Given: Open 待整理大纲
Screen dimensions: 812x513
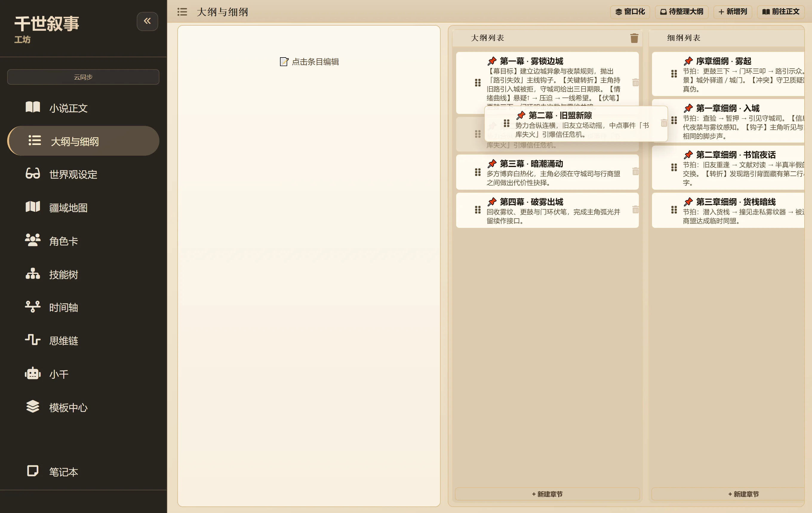Looking at the screenshot, I should 682,12.
